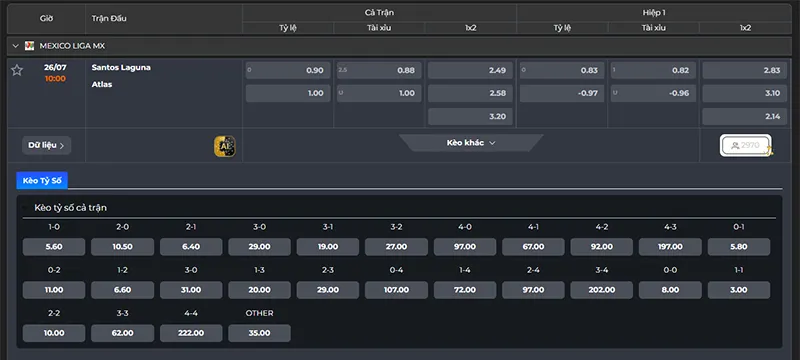Bet correct score 4-1 at 67.00
Screen dimensions: 800x360
[533, 247]
